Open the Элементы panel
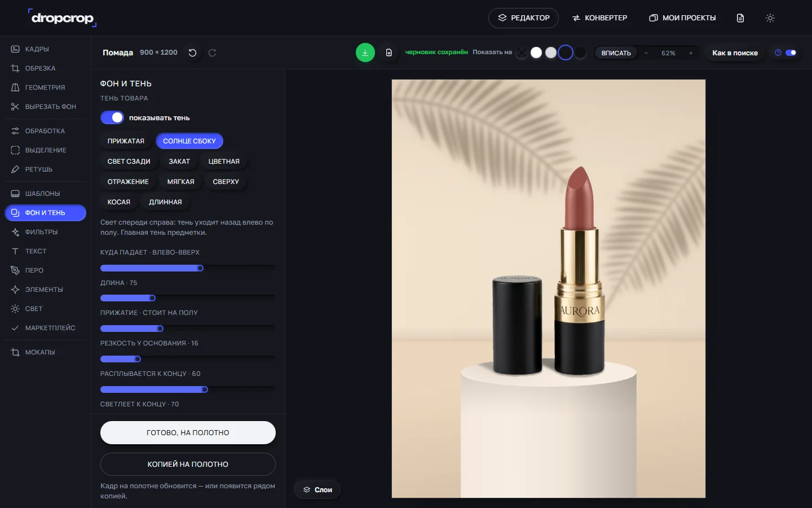812x508 pixels. pos(45,290)
